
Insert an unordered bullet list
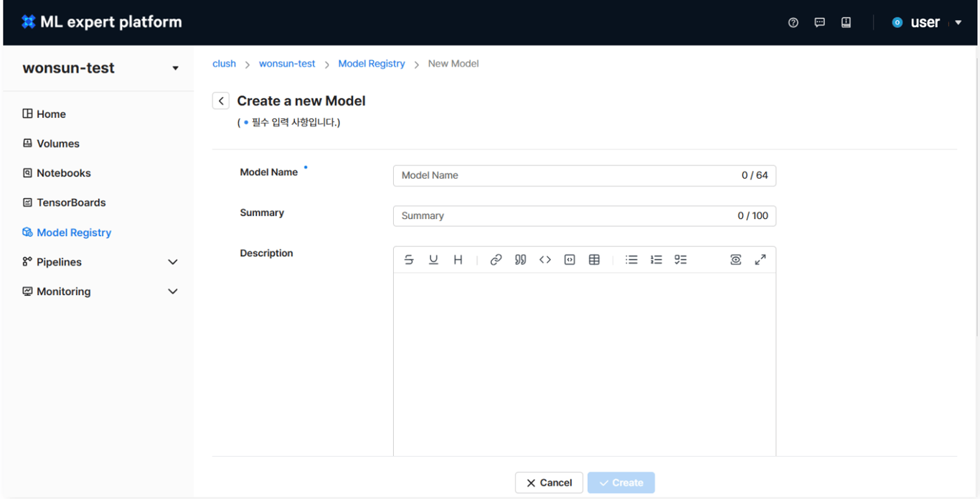coord(631,260)
